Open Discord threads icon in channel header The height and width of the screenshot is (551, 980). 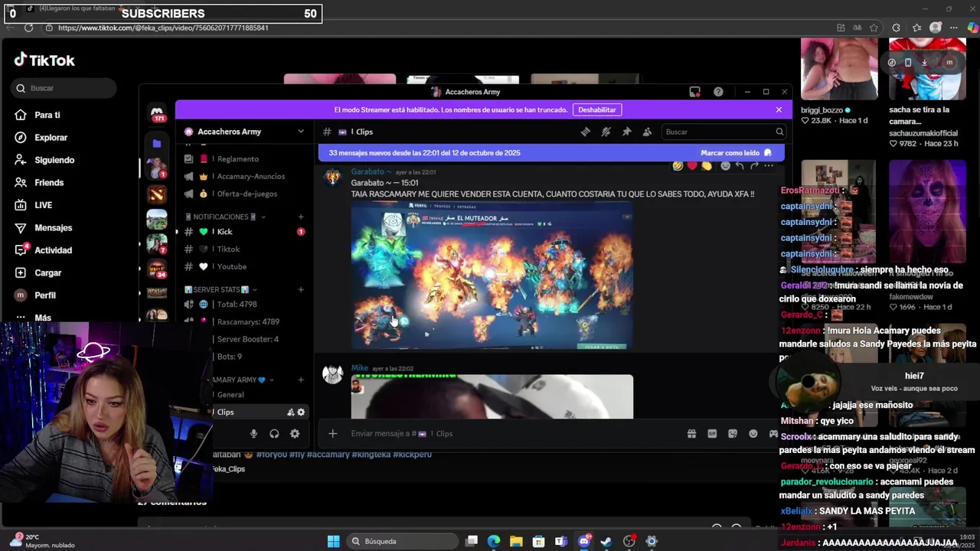[x=586, y=132]
